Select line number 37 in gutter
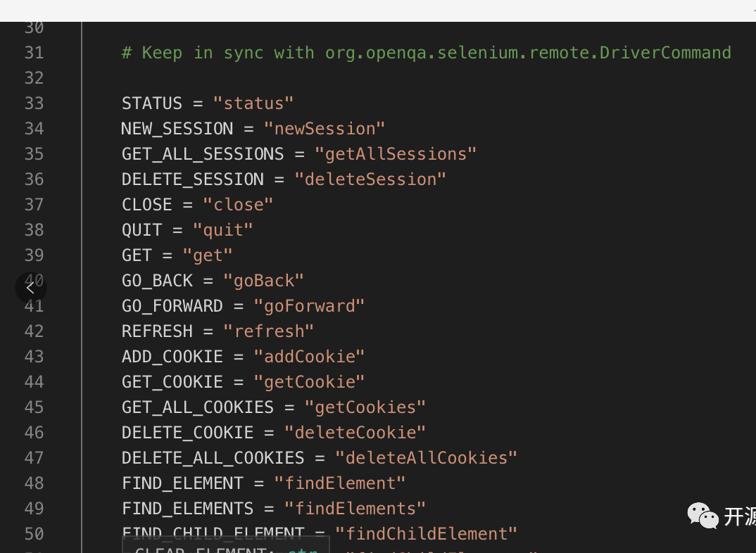This screenshot has height=553, width=756. tap(34, 205)
